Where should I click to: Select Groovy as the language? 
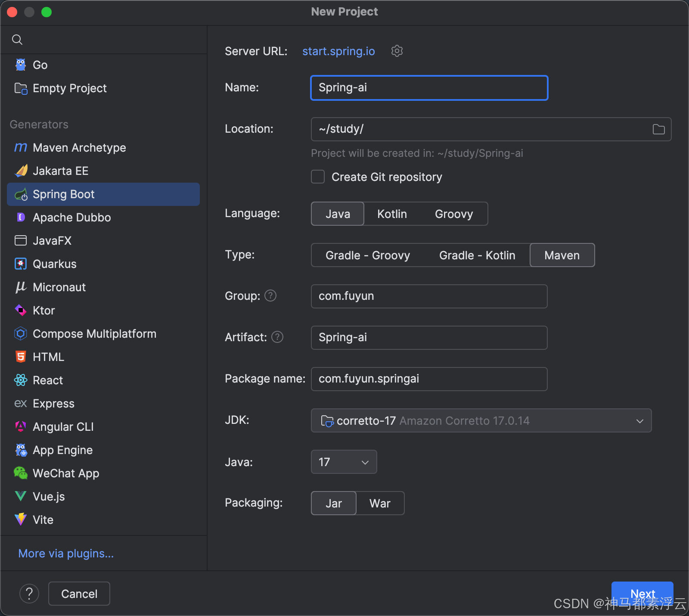[454, 214]
